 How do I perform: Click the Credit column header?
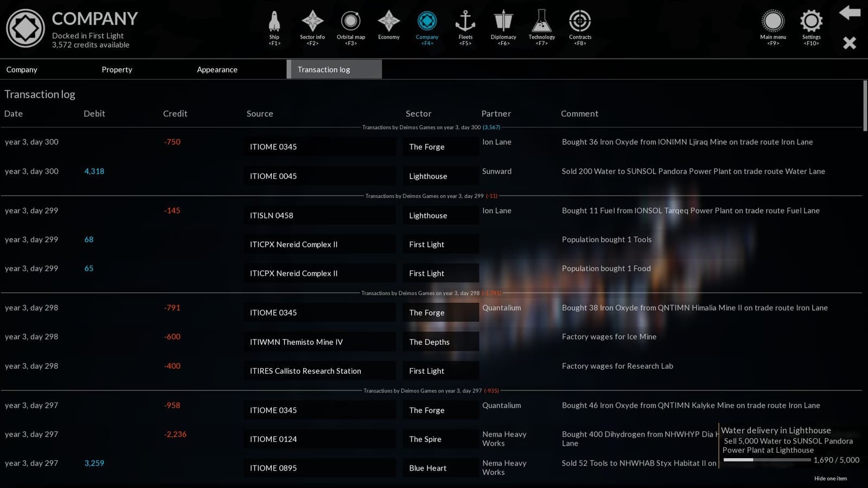tap(175, 113)
